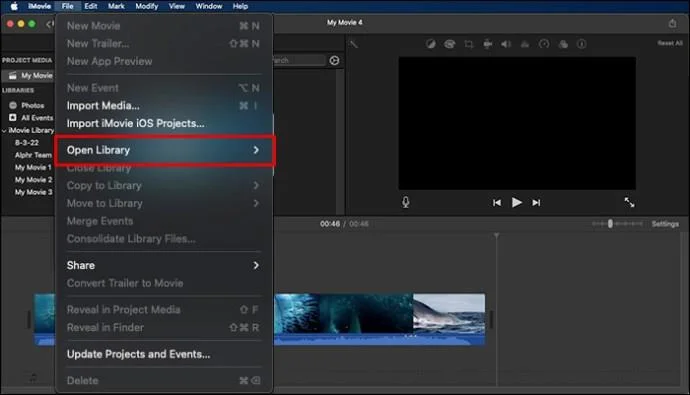Click the Share icon in the title bar

pyautogui.click(x=672, y=23)
